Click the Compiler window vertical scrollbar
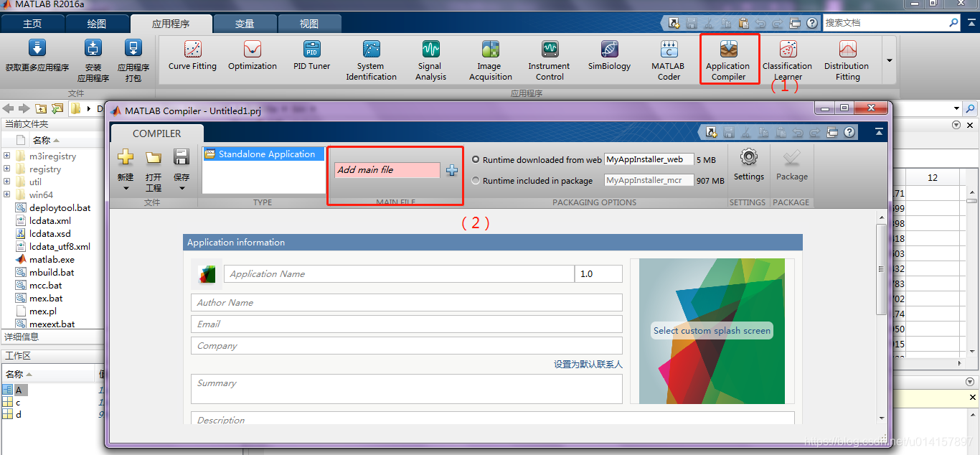980x455 pixels. tap(882, 269)
